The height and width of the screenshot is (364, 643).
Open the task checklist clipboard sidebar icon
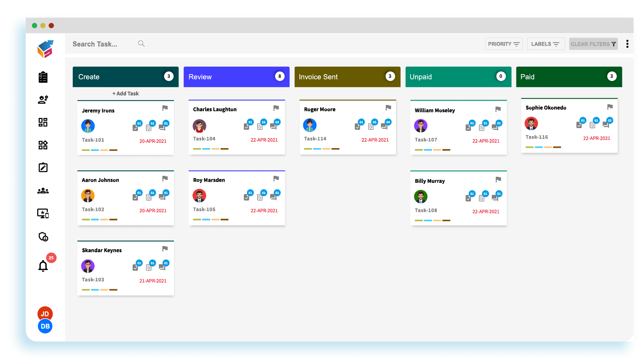(x=43, y=77)
